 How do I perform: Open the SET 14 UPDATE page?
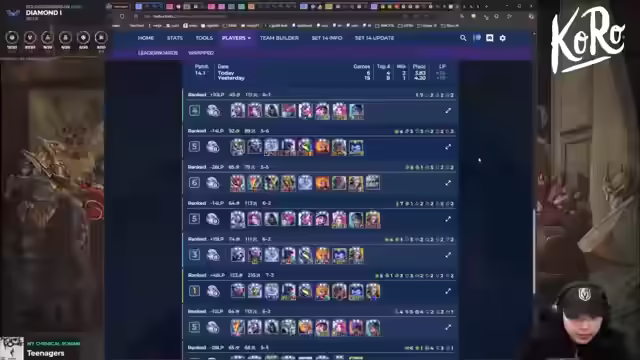coord(374,38)
